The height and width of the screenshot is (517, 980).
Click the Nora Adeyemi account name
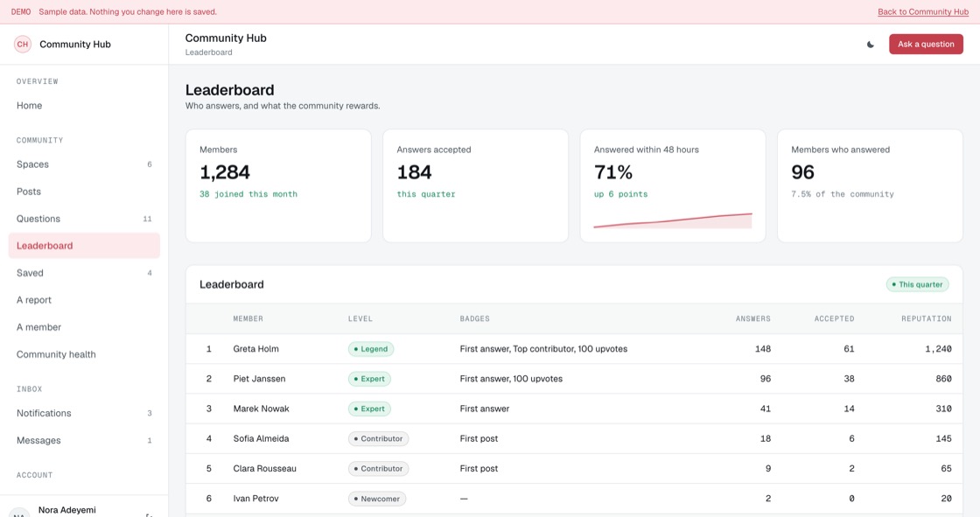click(x=66, y=510)
